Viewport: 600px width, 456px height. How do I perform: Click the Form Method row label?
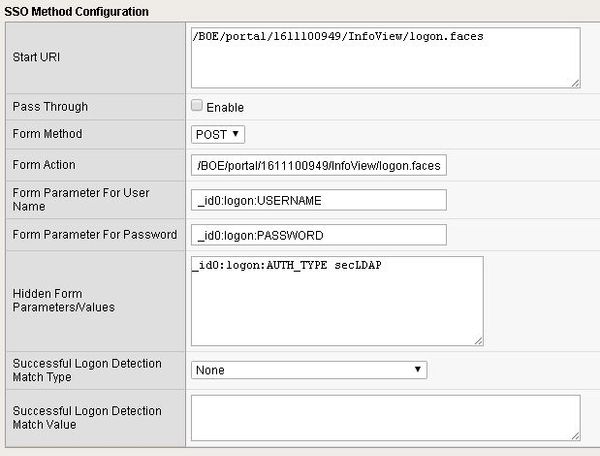[x=46, y=134]
